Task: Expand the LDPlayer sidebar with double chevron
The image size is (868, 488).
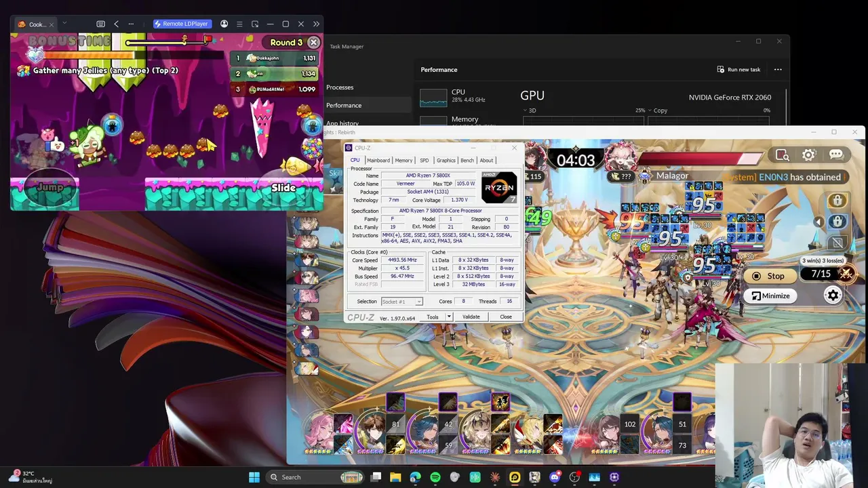Action: (x=316, y=24)
